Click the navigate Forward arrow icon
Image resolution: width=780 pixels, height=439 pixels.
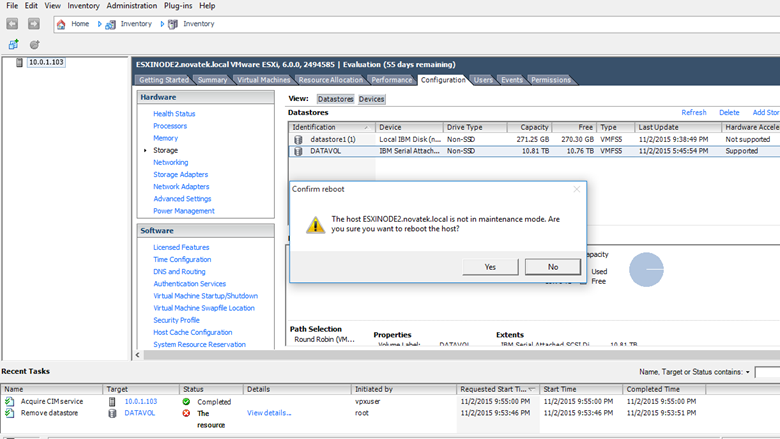(33, 24)
